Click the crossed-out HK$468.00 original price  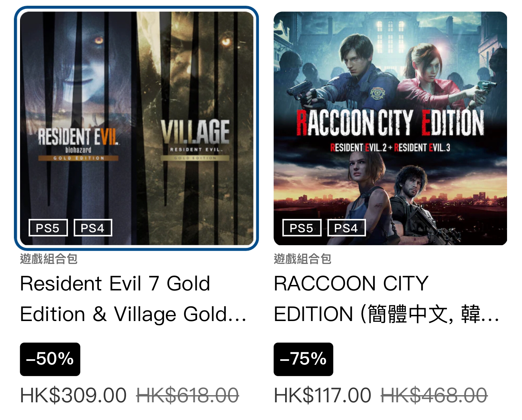(434, 395)
